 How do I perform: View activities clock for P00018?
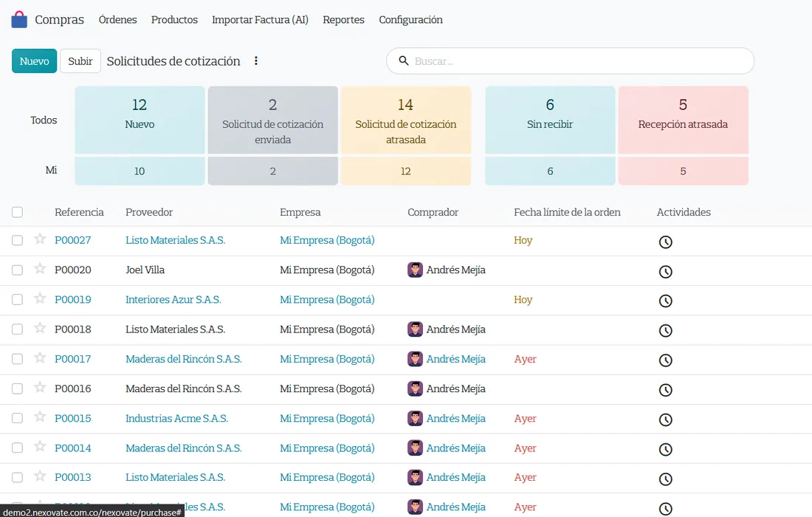(665, 330)
